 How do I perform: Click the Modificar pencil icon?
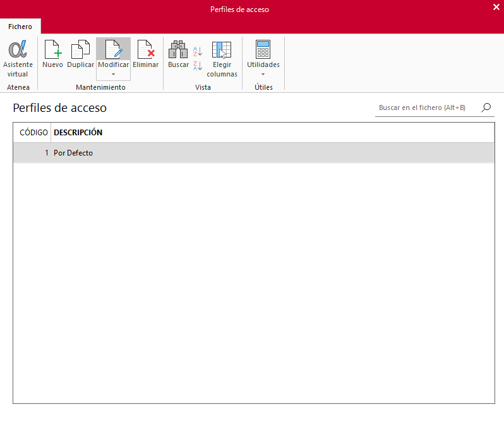coord(114,49)
